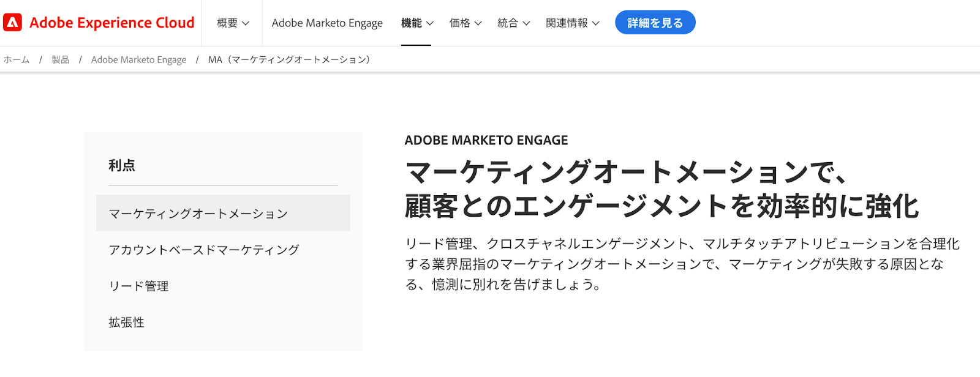Open 製品 breadcrumb link
This screenshot has width=980, height=377.
click(61, 59)
